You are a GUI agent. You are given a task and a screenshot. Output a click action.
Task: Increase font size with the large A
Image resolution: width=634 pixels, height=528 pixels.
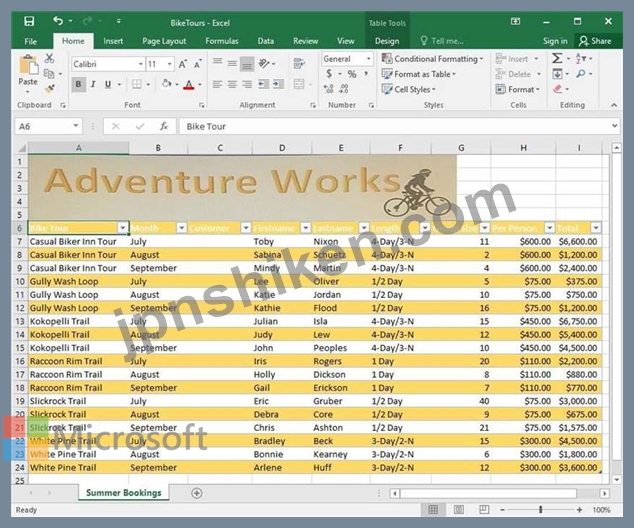pos(183,64)
